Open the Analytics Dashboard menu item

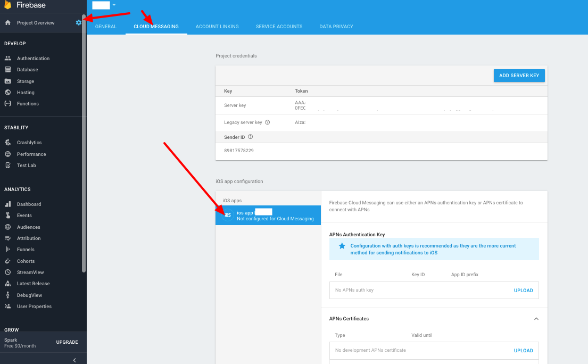coord(29,204)
